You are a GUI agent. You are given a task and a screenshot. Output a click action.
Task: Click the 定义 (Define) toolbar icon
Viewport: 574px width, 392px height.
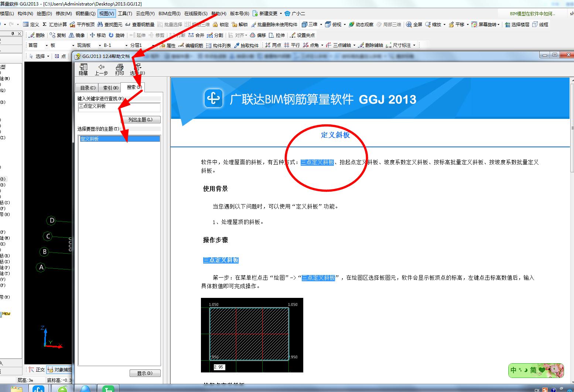[x=31, y=24]
